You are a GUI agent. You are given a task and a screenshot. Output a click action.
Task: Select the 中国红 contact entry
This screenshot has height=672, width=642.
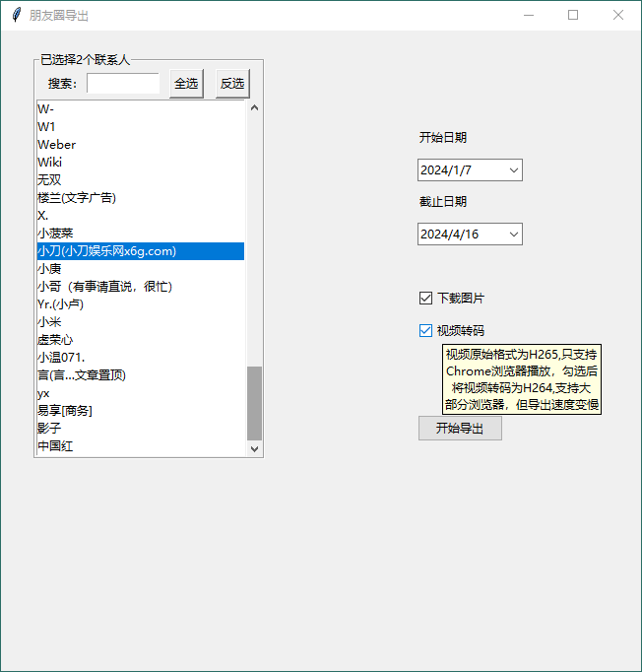(x=55, y=446)
